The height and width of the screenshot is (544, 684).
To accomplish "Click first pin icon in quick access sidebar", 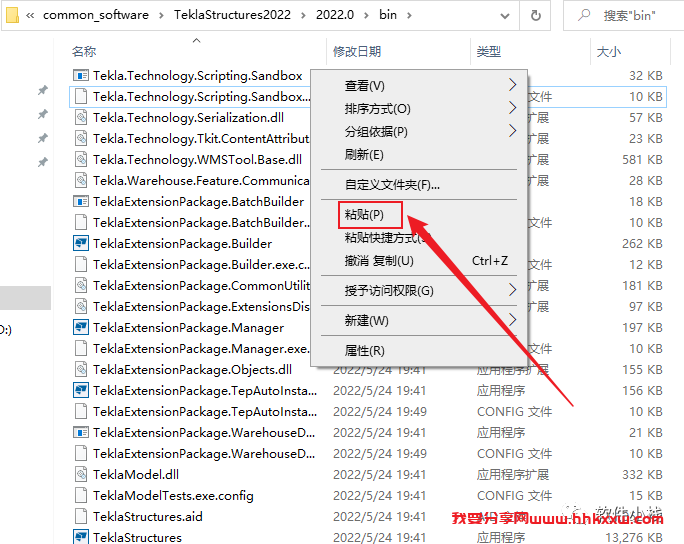I will coord(42,90).
